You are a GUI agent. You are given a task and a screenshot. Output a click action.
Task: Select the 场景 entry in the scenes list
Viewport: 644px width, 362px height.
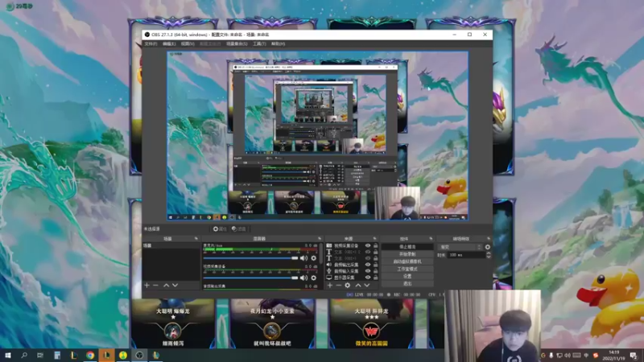171,245
